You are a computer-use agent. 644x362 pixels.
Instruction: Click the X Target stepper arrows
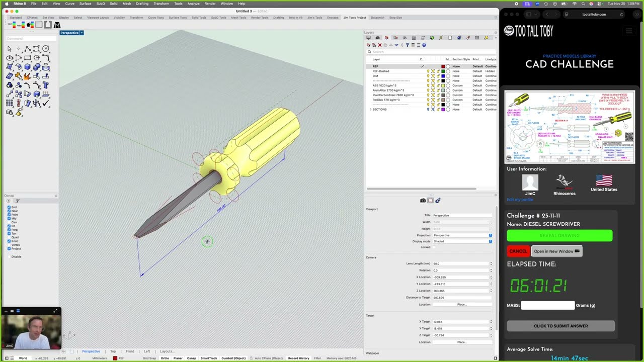491,322
